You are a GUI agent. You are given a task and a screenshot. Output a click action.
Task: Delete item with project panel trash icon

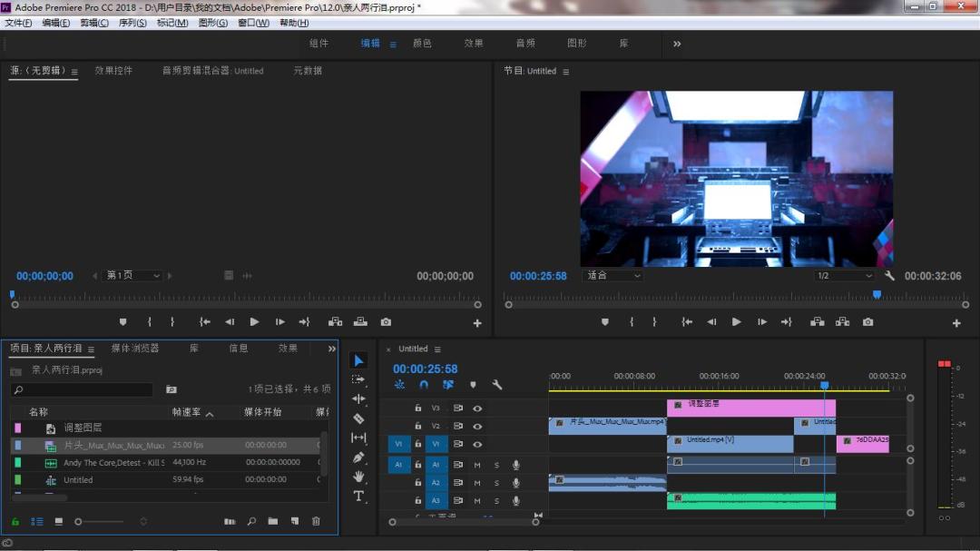tap(316, 521)
